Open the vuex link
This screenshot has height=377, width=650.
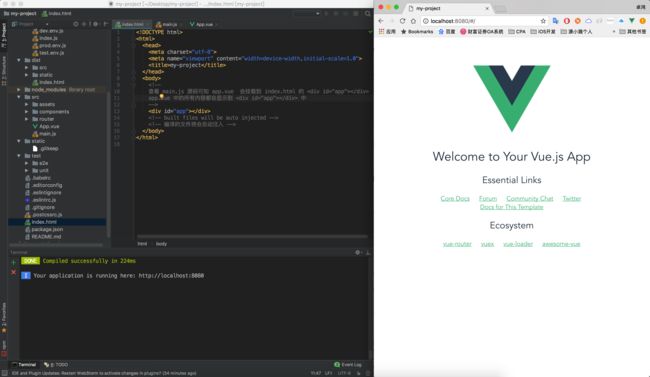487,244
